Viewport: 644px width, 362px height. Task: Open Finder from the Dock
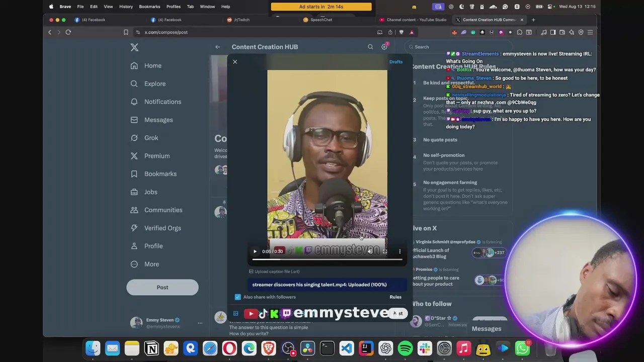(93, 348)
